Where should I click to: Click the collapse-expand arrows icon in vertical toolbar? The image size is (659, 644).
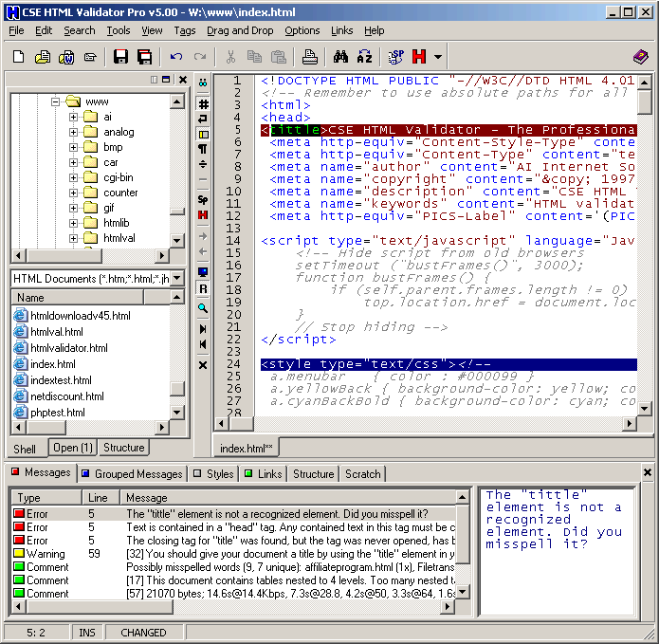click(x=203, y=164)
